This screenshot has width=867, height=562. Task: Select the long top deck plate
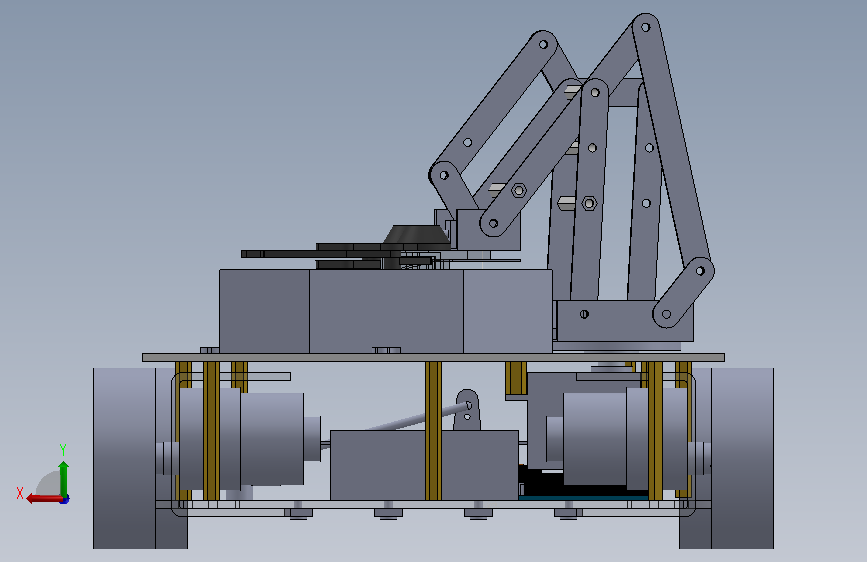click(x=433, y=357)
